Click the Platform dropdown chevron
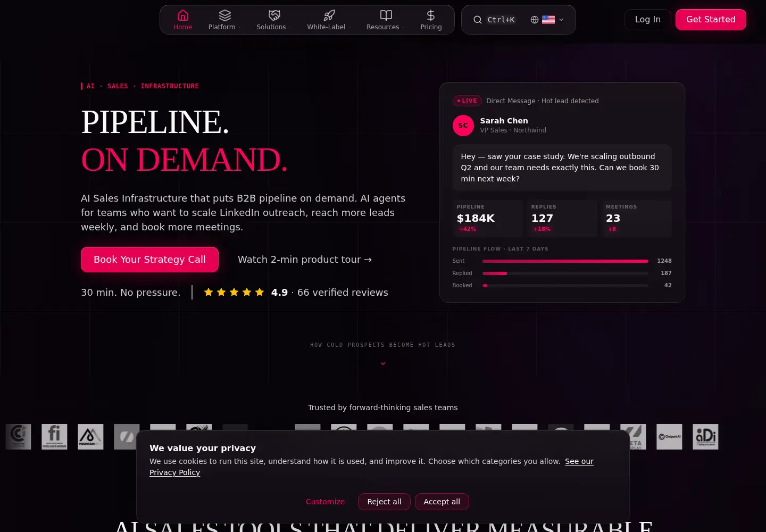This screenshot has height=532, width=766. 240,27
